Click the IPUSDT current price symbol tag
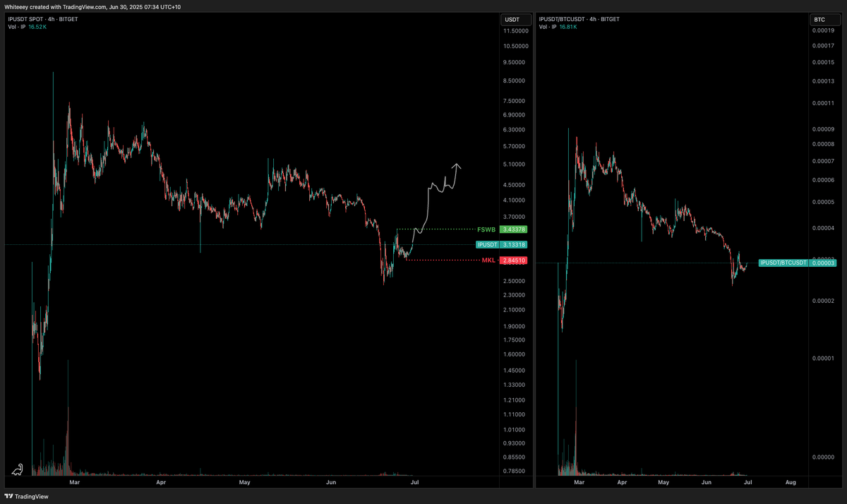The height and width of the screenshot is (504, 847). (486, 244)
